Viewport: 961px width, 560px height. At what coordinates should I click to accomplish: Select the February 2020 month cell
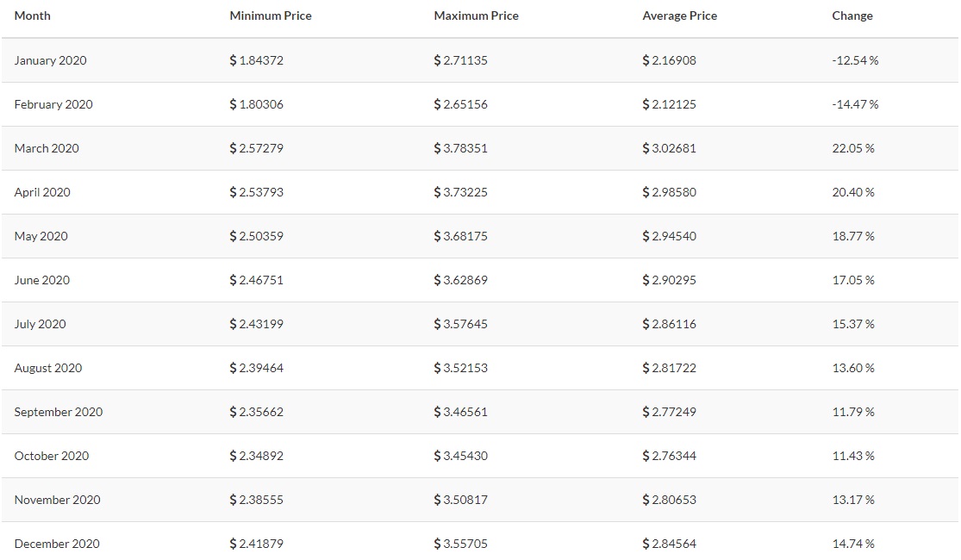[x=53, y=104]
